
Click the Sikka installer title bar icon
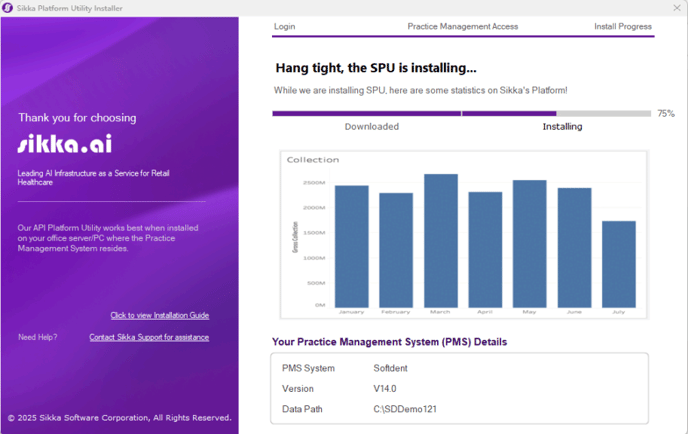(8, 8)
